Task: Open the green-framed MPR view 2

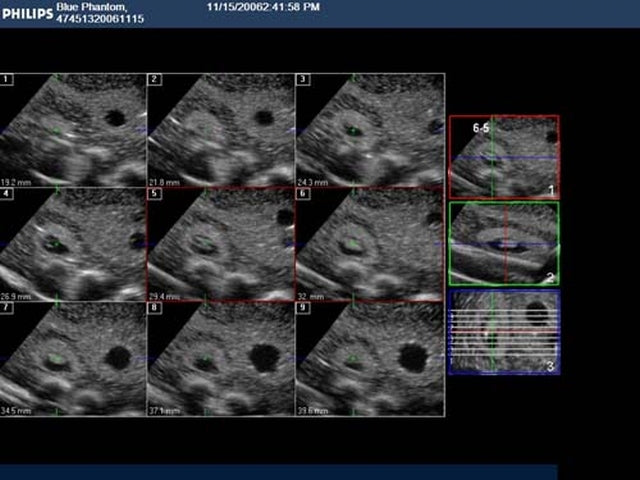Action: [504, 243]
